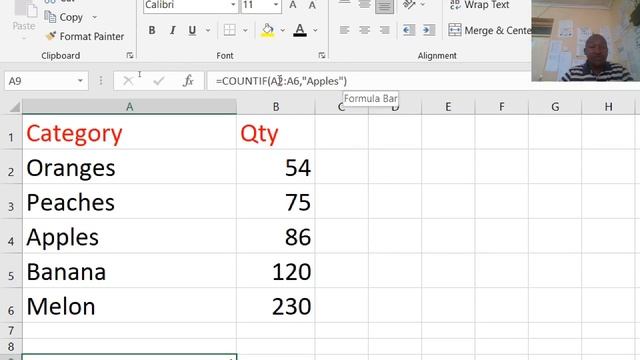Select the cell containing 75
The image size is (640, 360).
276,201
